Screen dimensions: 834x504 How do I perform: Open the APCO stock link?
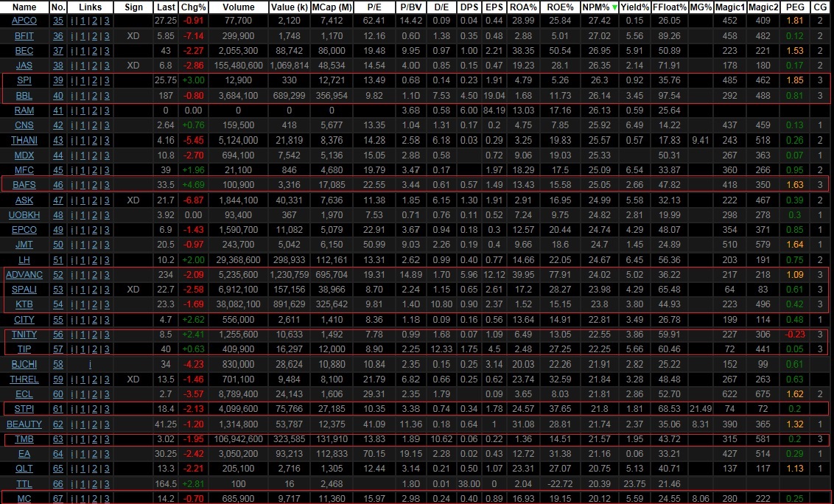24,21
